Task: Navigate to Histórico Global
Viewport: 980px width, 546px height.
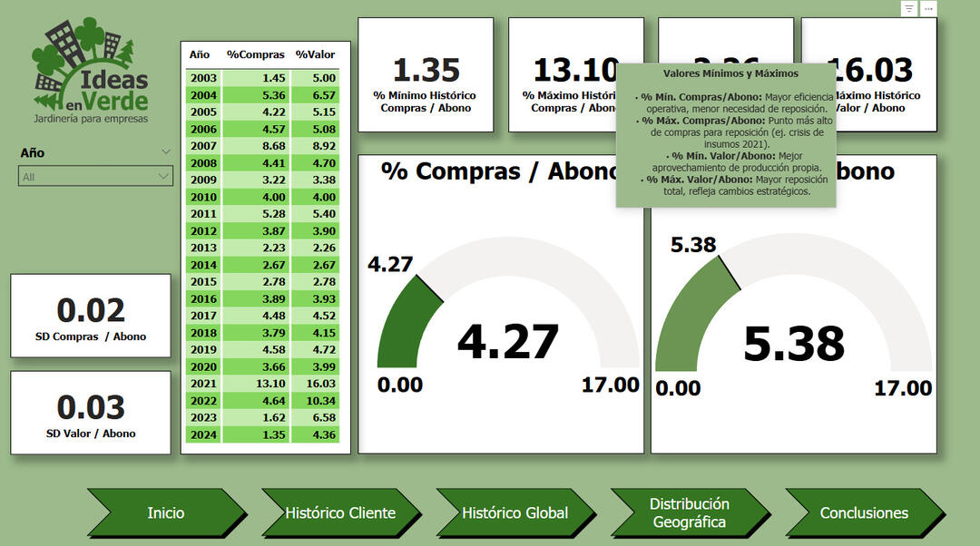Action: tap(514, 512)
